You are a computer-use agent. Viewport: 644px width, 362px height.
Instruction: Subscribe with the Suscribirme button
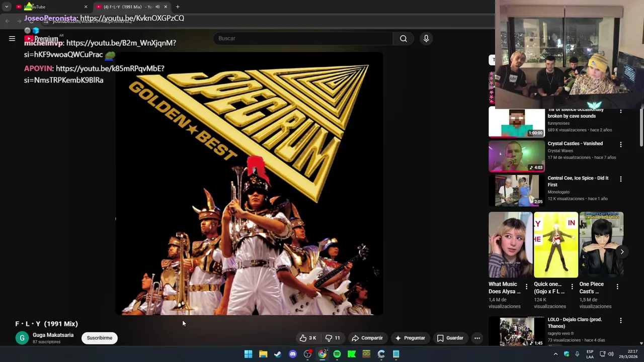pyautogui.click(x=100, y=338)
